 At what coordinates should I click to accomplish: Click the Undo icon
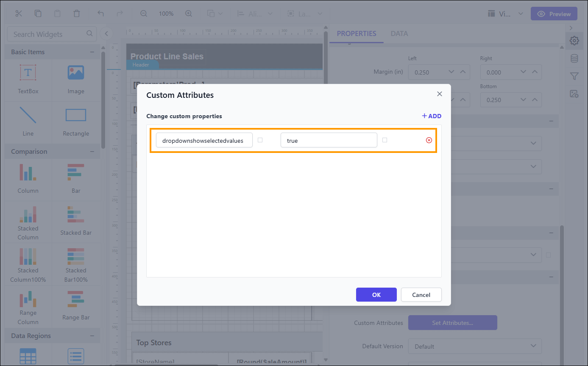coord(100,13)
